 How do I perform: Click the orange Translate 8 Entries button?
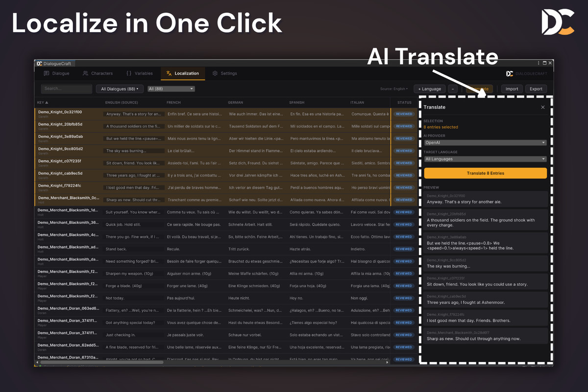tap(485, 173)
